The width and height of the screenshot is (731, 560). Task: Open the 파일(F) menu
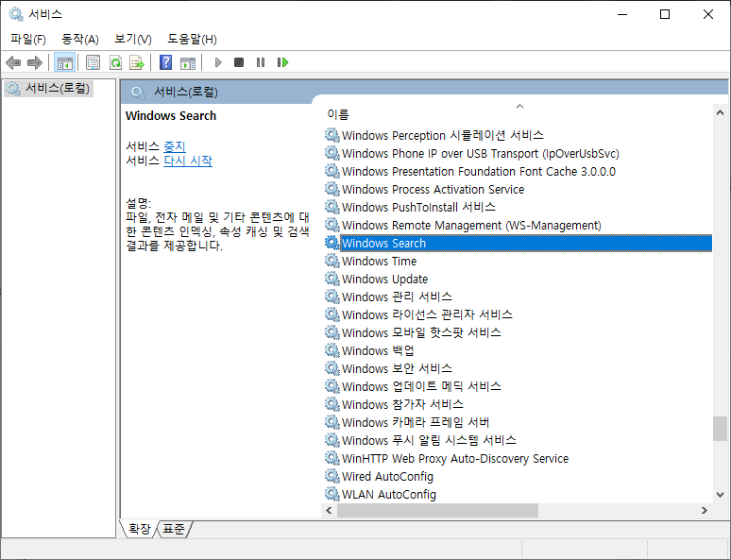click(x=28, y=39)
